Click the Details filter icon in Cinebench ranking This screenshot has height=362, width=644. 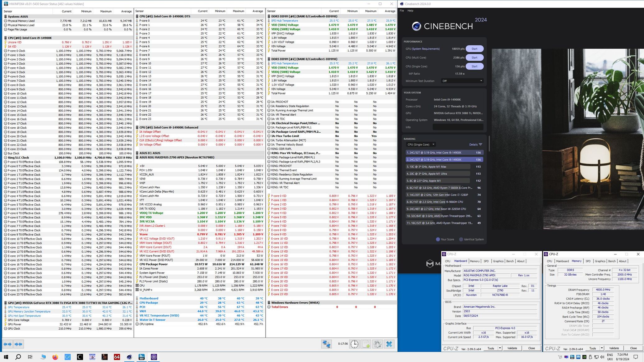(480, 144)
